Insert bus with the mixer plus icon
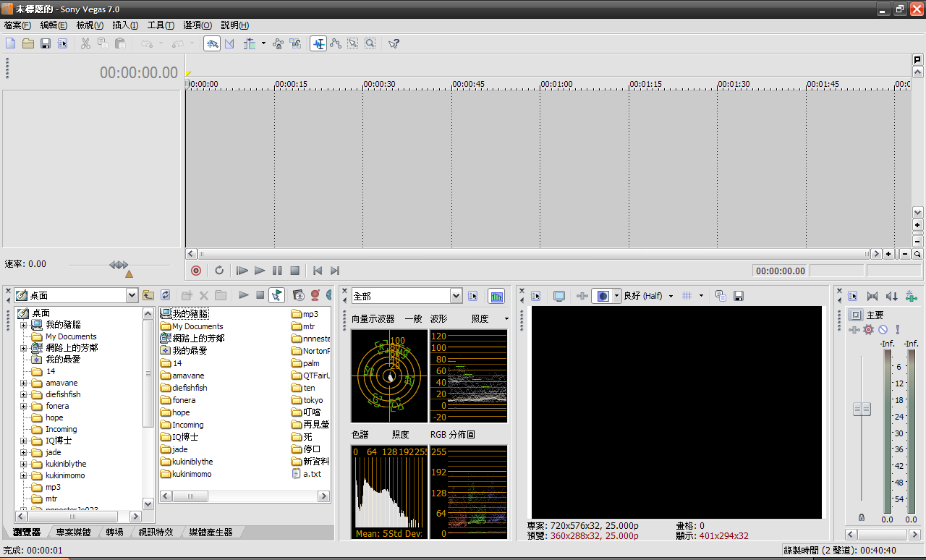Image resolution: width=926 pixels, height=560 pixels. tap(911, 296)
